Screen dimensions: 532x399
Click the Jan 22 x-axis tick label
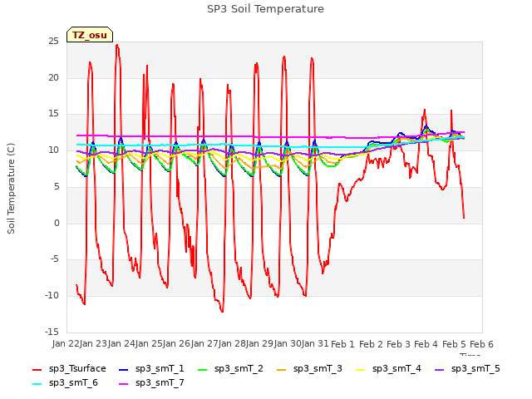tap(66, 343)
